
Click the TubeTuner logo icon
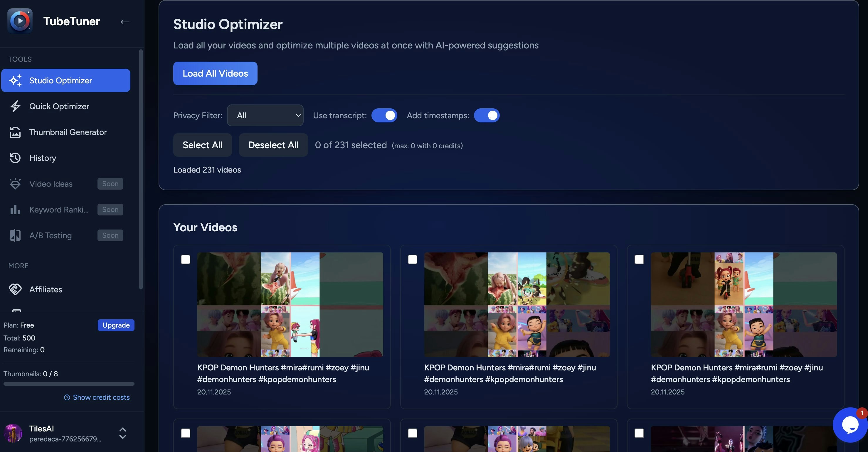point(20,21)
